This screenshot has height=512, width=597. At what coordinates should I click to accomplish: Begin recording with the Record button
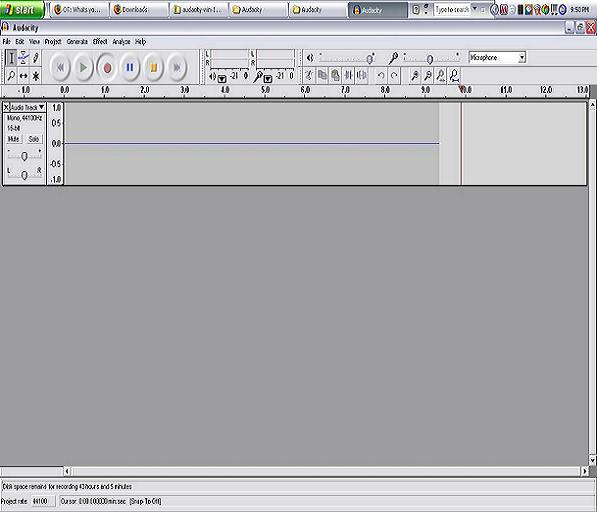(x=107, y=67)
